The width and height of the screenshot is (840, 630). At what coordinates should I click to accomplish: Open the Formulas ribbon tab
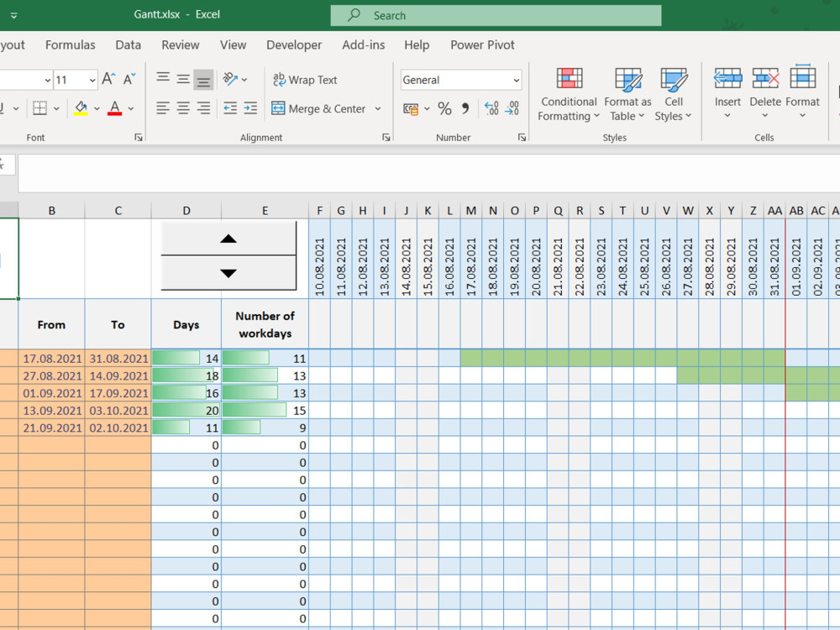click(71, 45)
